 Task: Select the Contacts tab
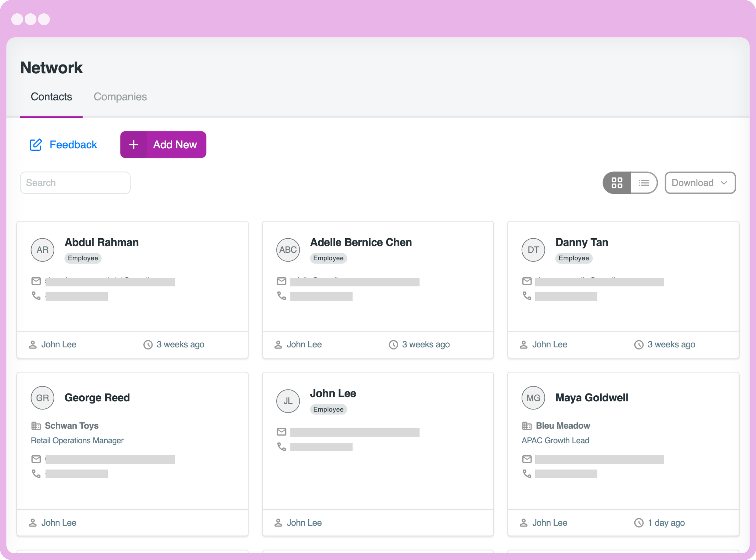pyautogui.click(x=51, y=97)
